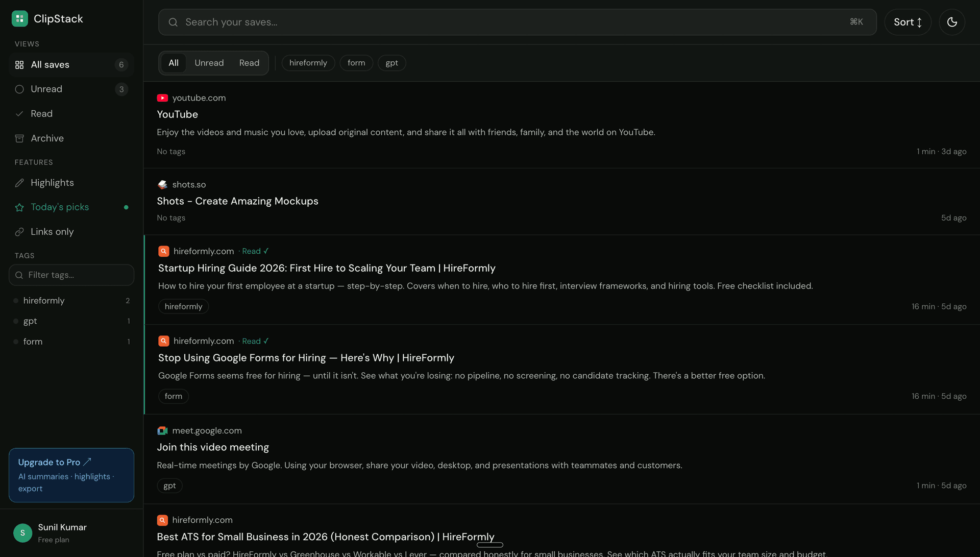
Task: Open the Startup Hiring Guide 2026 article
Action: click(x=326, y=268)
